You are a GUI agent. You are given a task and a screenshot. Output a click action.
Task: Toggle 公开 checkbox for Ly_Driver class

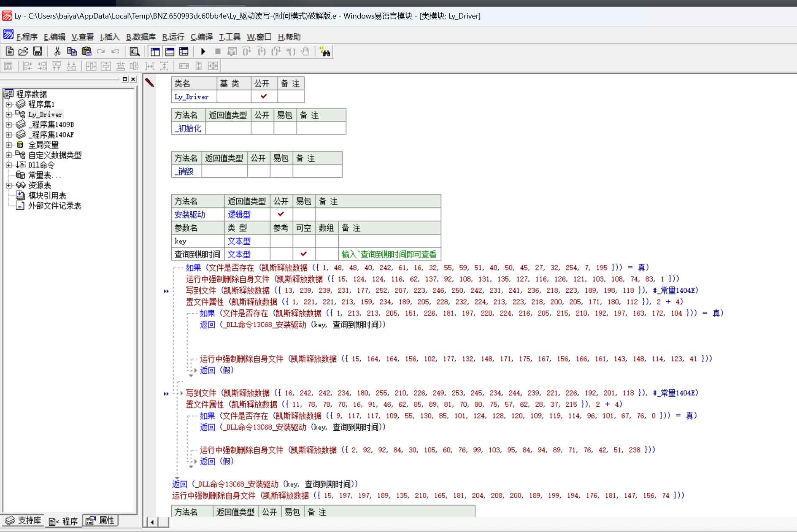[x=264, y=96]
